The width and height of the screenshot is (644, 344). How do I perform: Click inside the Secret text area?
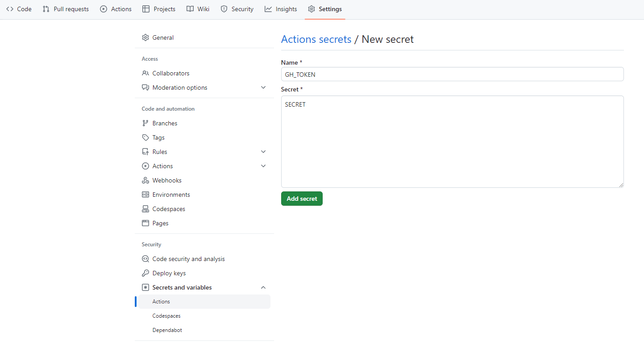tap(452, 141)
